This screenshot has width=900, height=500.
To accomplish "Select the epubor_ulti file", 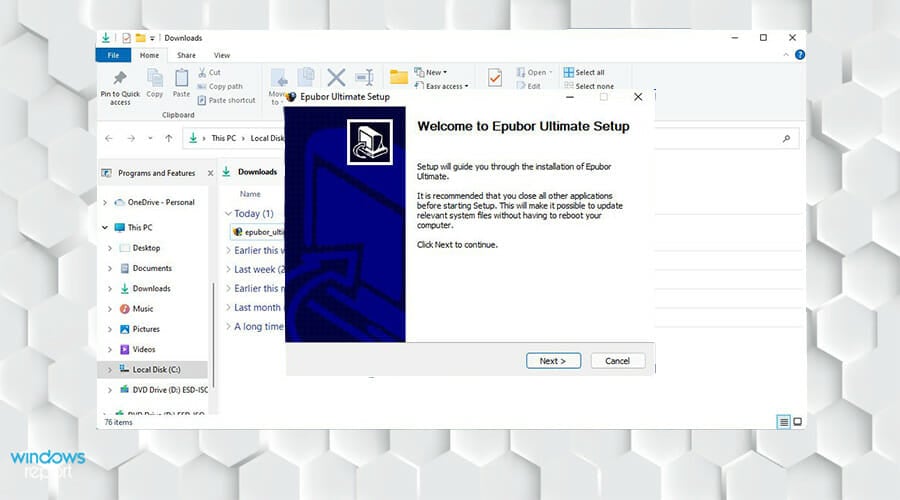I will tap(258, 232).
